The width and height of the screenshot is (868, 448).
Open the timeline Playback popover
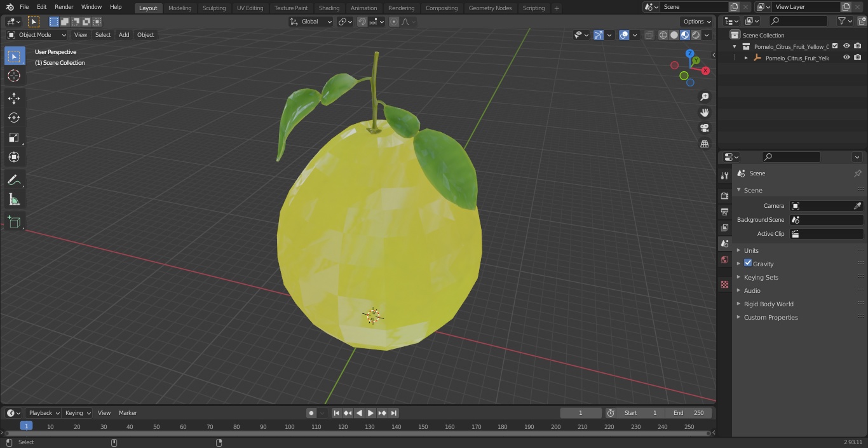[43, 413]
